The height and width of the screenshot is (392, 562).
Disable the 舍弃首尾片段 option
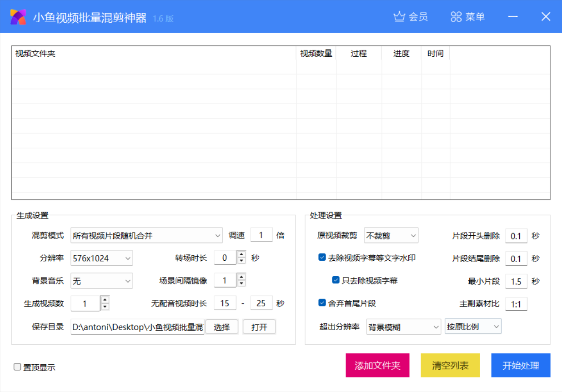[x=322, y=303]
